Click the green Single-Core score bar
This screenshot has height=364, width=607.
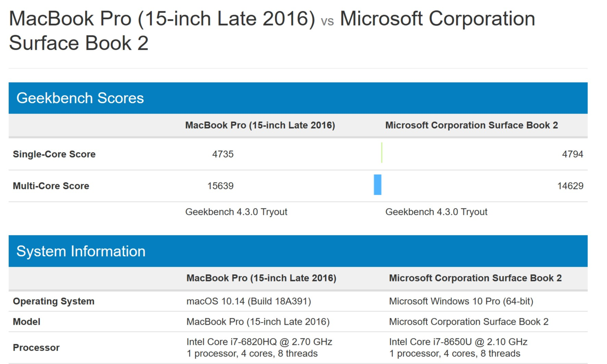(382, 153)
